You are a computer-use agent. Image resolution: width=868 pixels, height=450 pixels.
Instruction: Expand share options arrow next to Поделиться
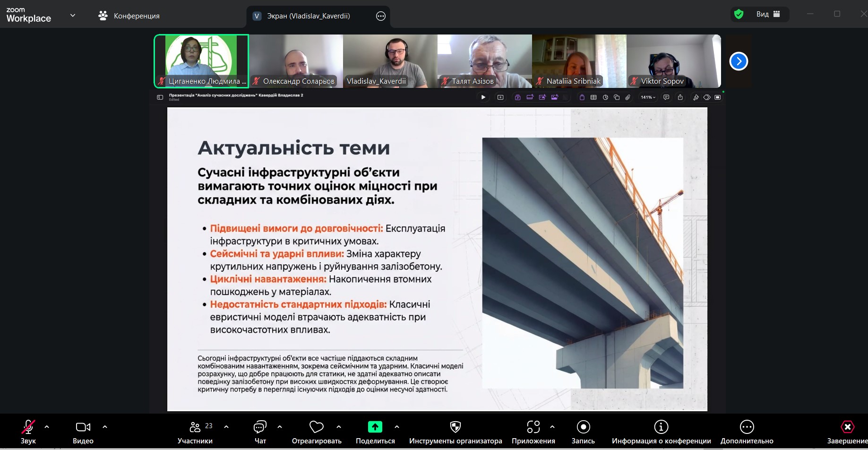coord(397,427)
